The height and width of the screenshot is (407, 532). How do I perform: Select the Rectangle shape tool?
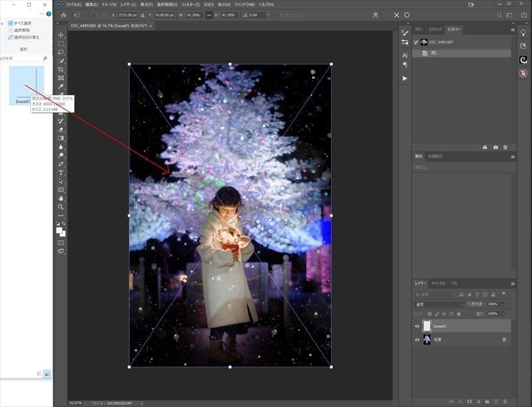(61, 190)
